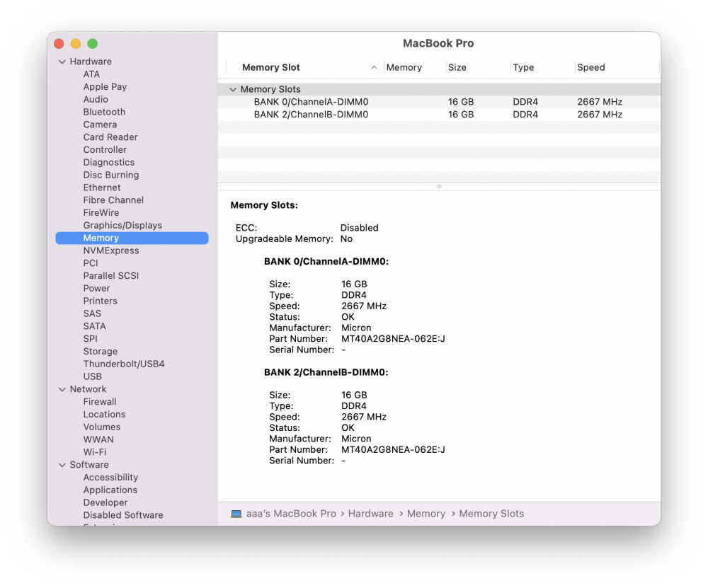Open FireWire in the sidebar
The height and width of the screenshot is (588, 708).
pos(101,213)
